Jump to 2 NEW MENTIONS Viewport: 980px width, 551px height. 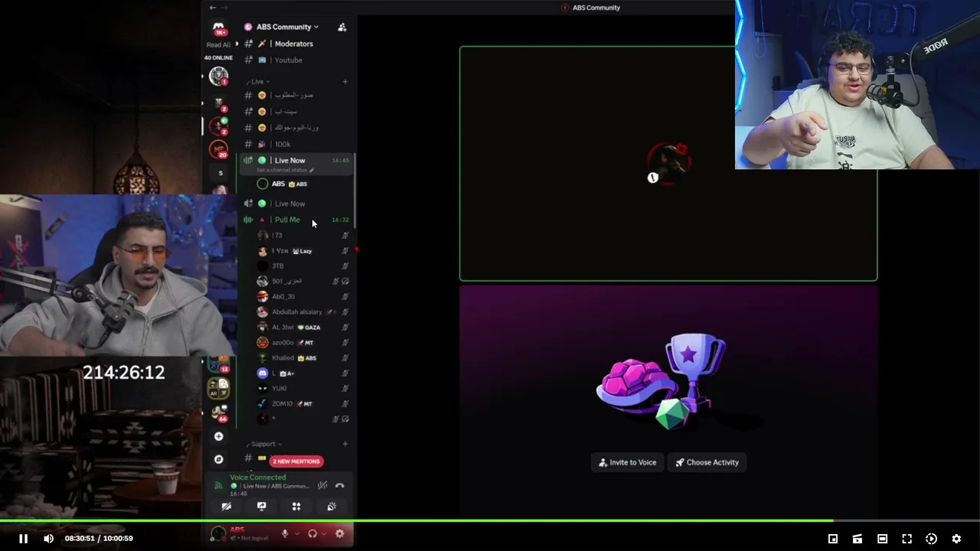(x=296, y=461)
